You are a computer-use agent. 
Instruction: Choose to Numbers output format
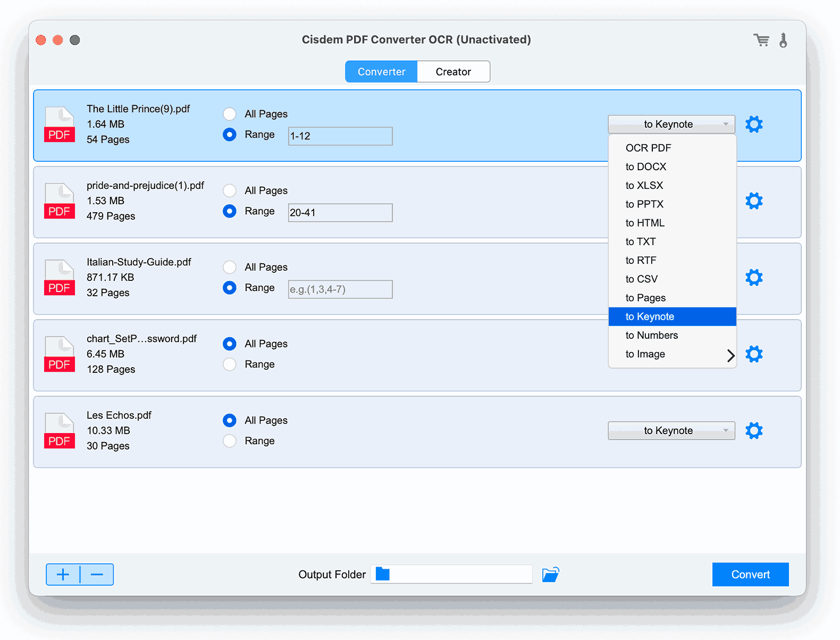pyautogui.click(x=673, y=335)
